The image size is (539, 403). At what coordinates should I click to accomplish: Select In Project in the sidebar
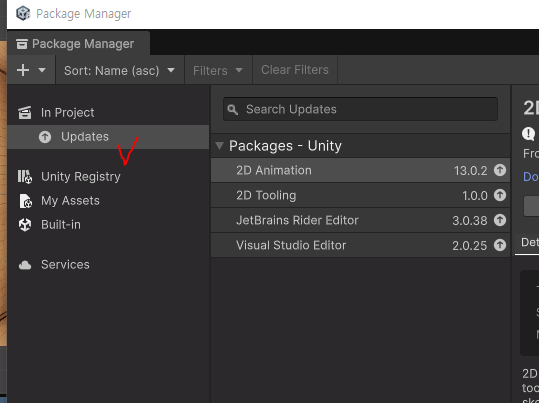click(108, 113)
